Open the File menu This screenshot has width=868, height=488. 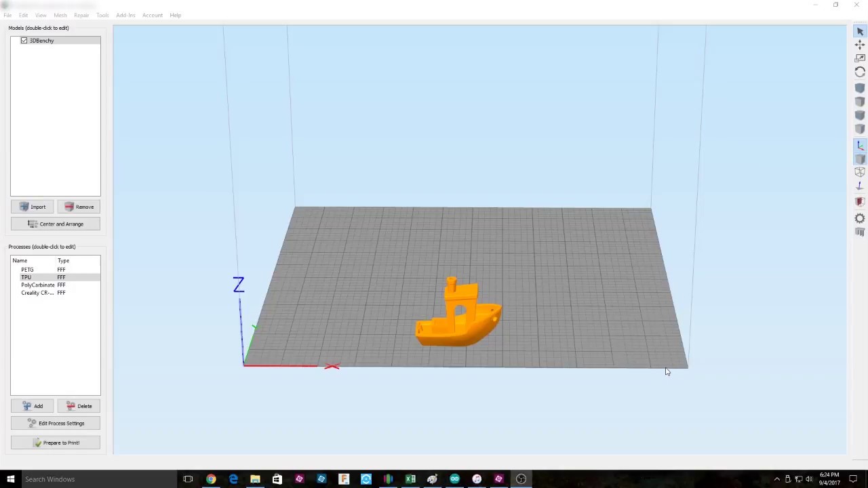pos(7,15)
